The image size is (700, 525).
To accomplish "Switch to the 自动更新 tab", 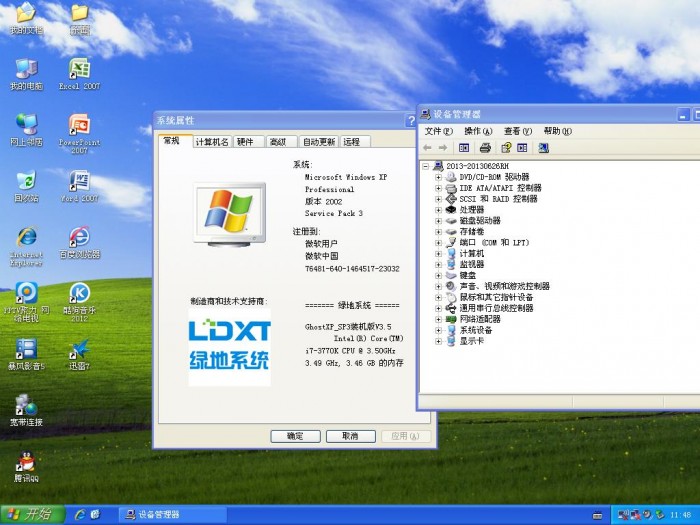I will click(319, 142).
